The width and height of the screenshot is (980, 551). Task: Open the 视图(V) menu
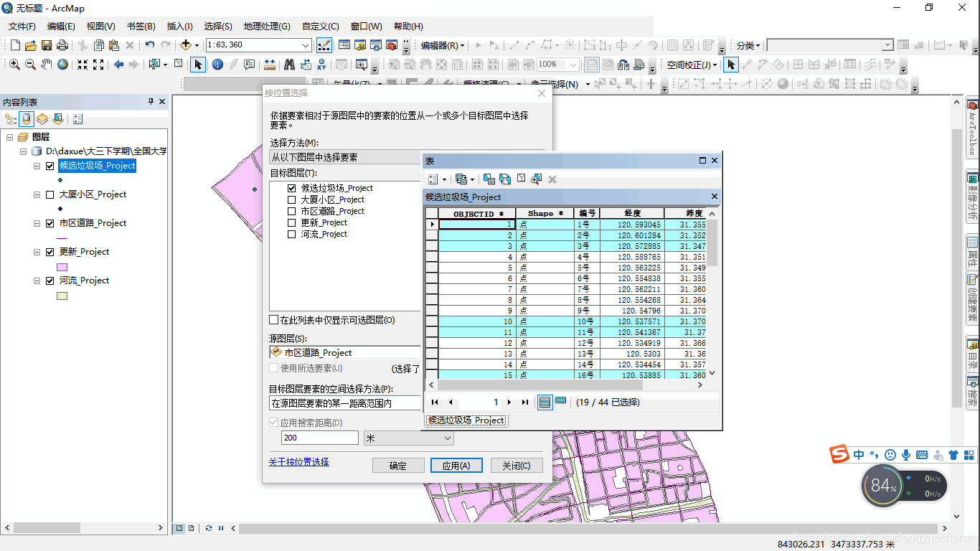pyautogui.click(x=101, y=27)
